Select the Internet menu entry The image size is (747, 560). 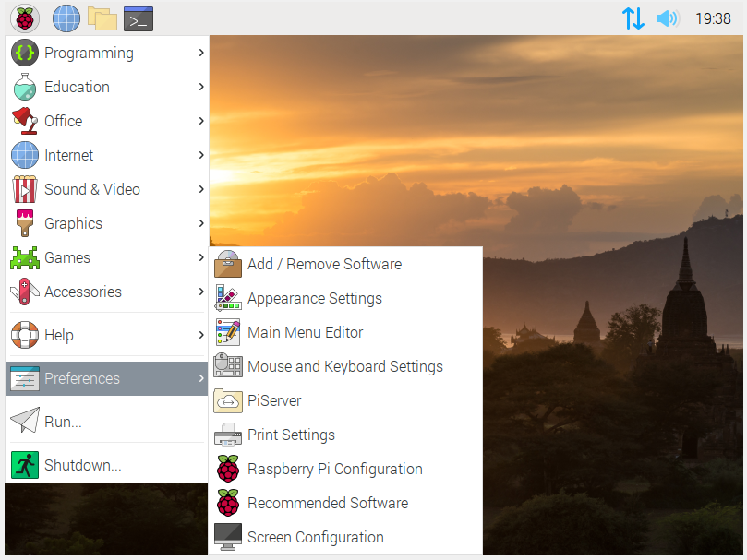click(x=107, y=155)
